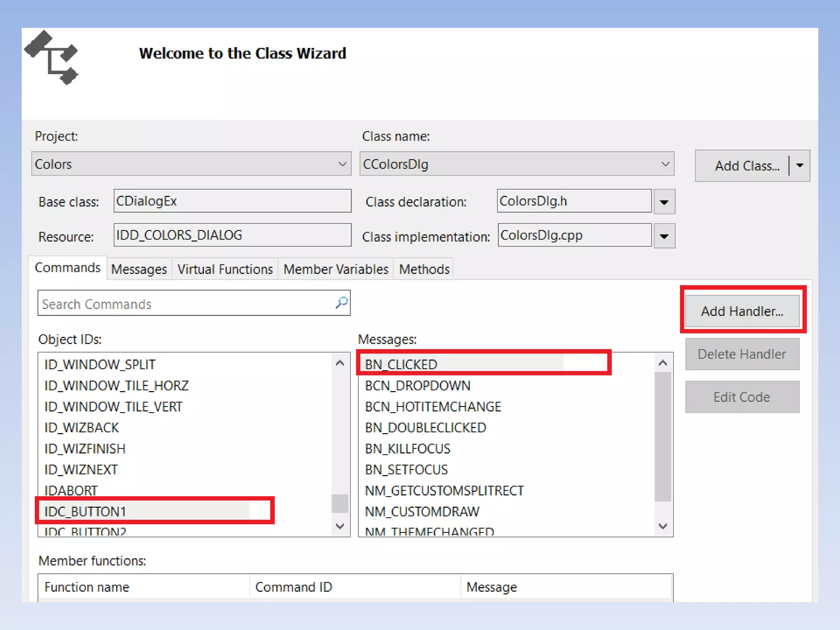Go to the Member Variables tab

(x=336, y=269)
